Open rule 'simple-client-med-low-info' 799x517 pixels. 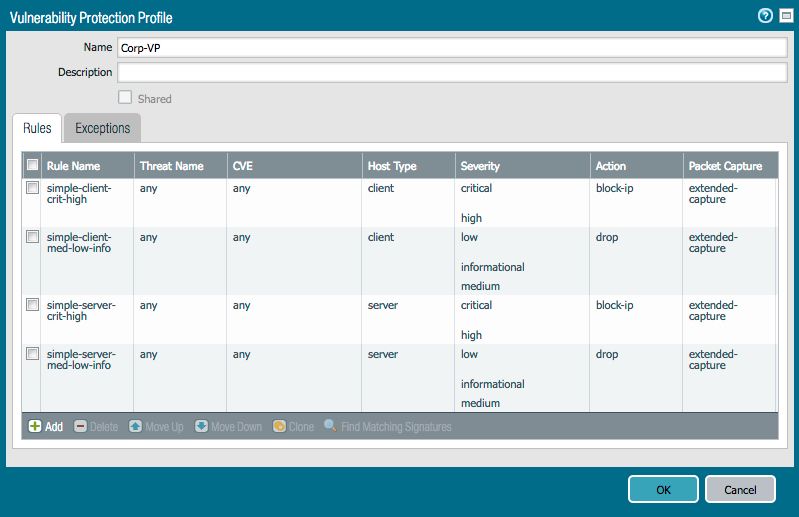[x=79, y=242]
